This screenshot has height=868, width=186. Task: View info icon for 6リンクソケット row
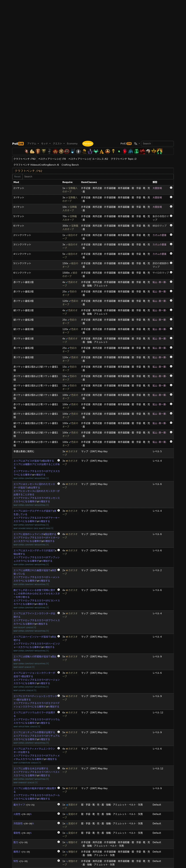(171, 272)
